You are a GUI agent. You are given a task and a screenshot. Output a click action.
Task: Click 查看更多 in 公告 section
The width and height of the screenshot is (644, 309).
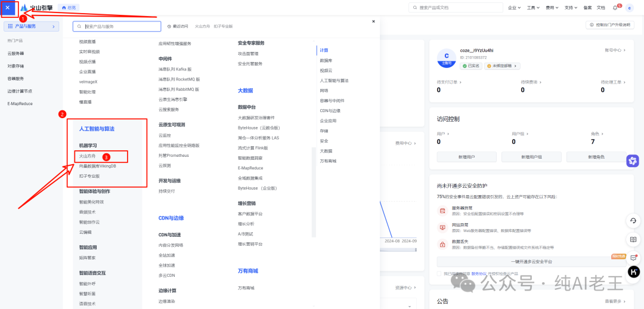(x=615, y=301)
